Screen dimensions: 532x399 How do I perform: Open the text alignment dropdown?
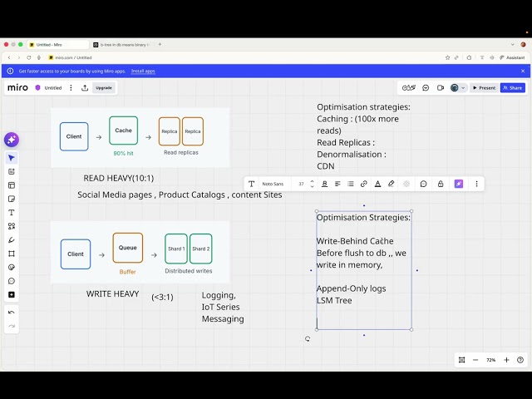click(x=337, y=184)
